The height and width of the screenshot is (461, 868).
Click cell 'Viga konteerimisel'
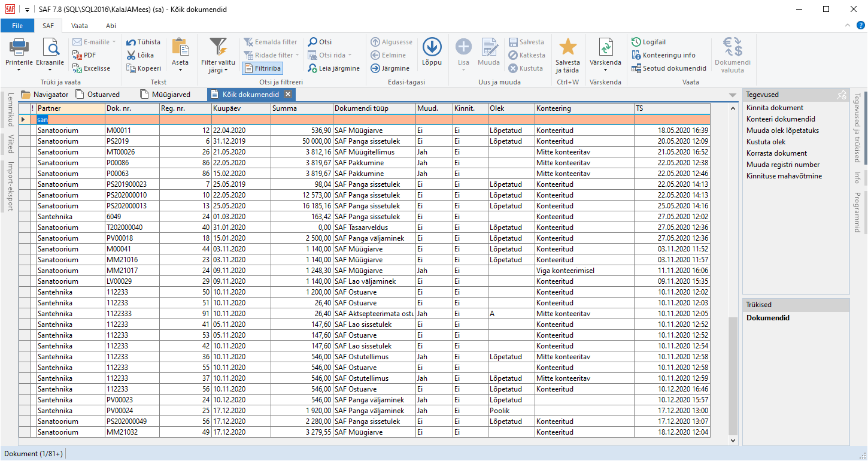584,271
